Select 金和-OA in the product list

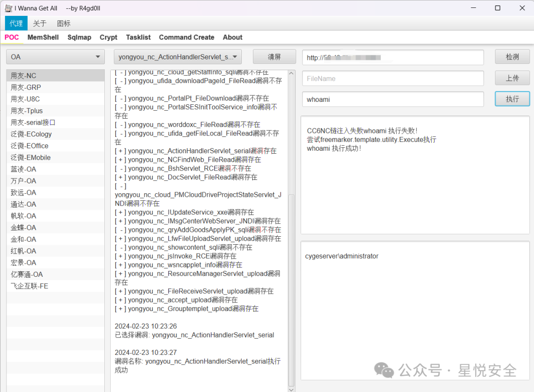[x=55, y=239]
